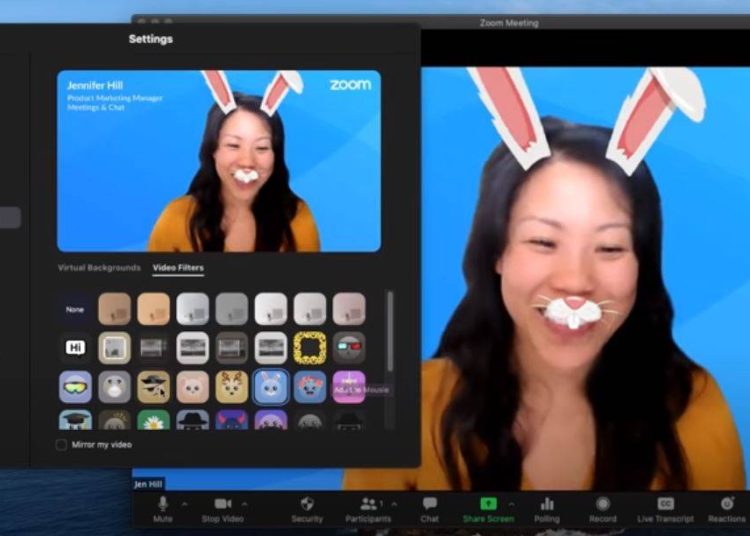Open Polling from the toolbar
This screenshot has width=750, height=536.
pos(547,510)
